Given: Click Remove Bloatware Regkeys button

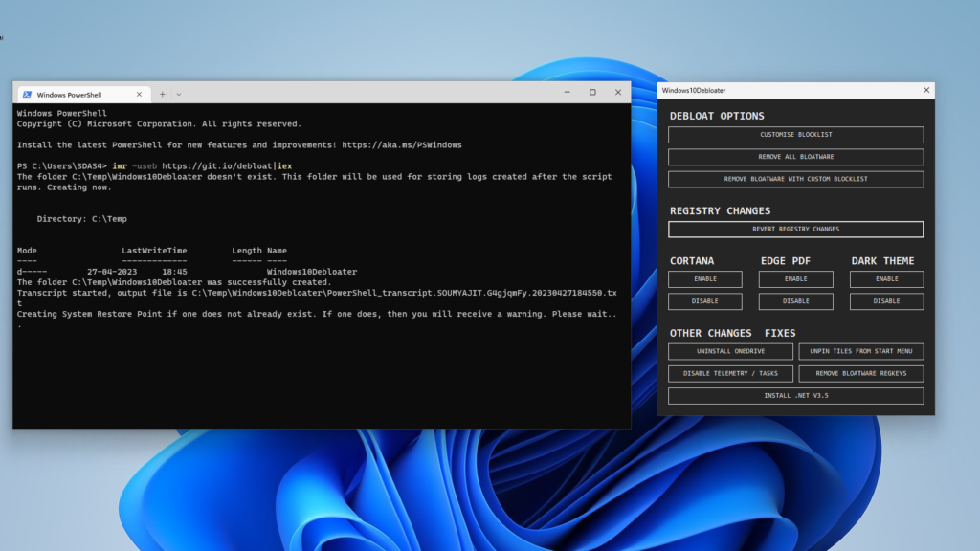Looking at the screenshot, I should [861, 374].
